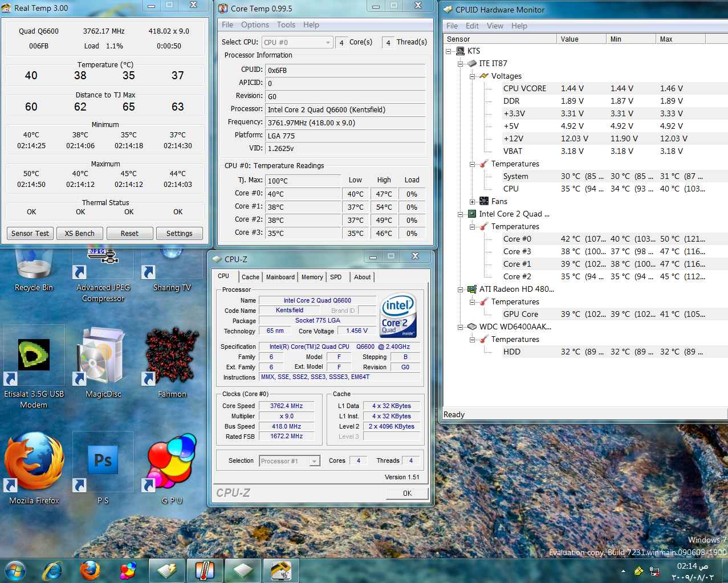The width and height of the screenshot is (728, 583).
Task: Open the Fahmon desktop shortcut
Action: pos(172,362)
